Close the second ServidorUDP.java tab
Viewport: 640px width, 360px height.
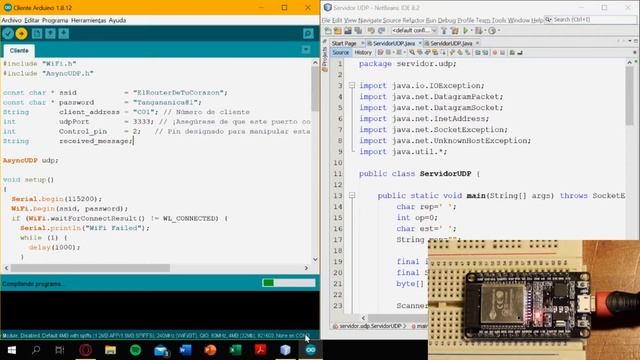(x=477, y=43)
